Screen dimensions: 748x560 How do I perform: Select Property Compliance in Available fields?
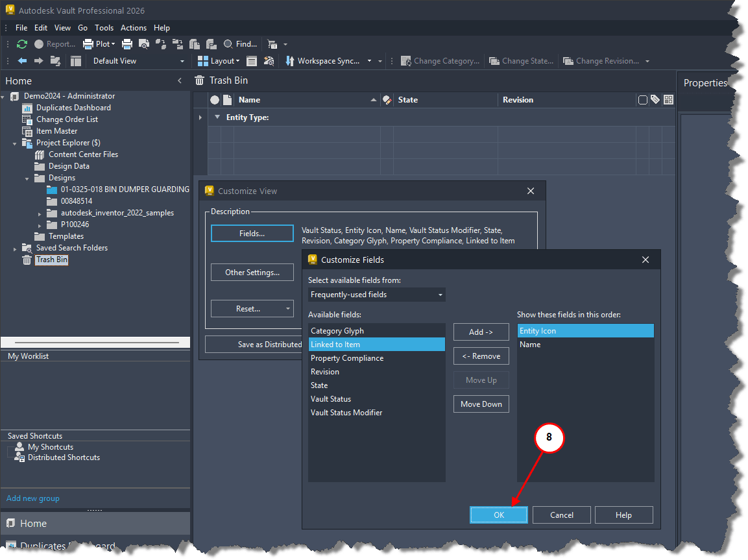coord(377,358)
